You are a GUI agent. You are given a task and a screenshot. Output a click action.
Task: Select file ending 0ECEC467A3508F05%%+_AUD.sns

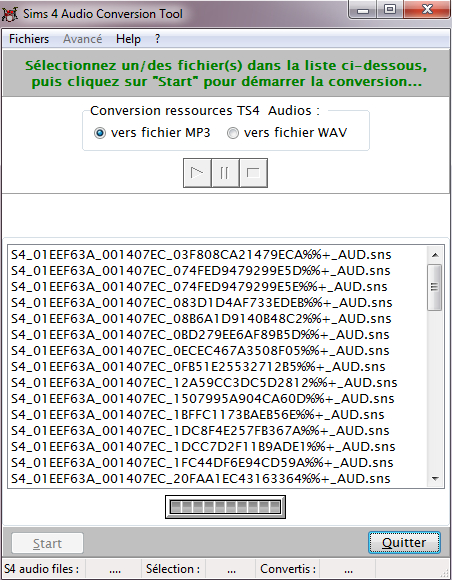pos(218,351)
